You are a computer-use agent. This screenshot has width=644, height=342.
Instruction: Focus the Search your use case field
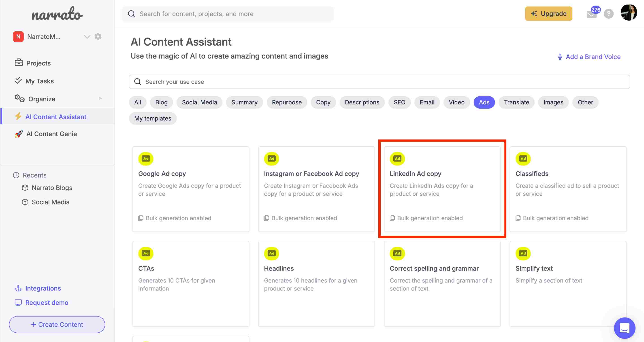tap(379, 82)
